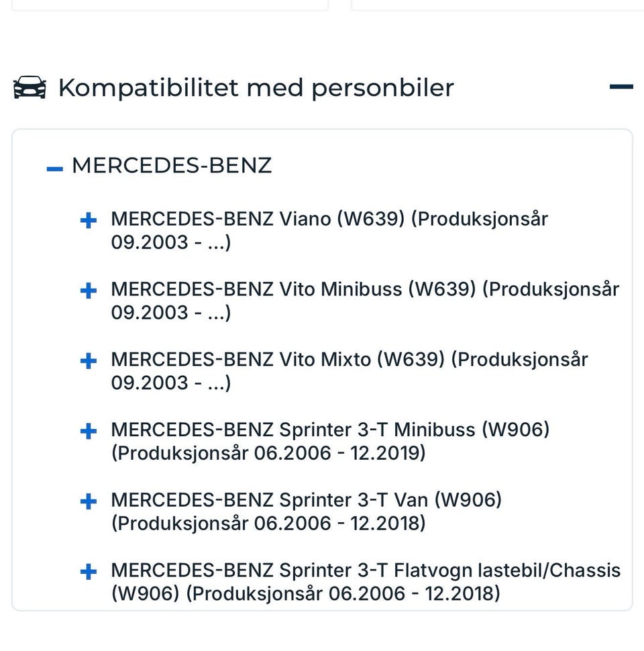Click the plus icon beside Sprinter 3-T Flatvogn lastebil/Chassis
644x651 pixels.
(x=88, y=571)
